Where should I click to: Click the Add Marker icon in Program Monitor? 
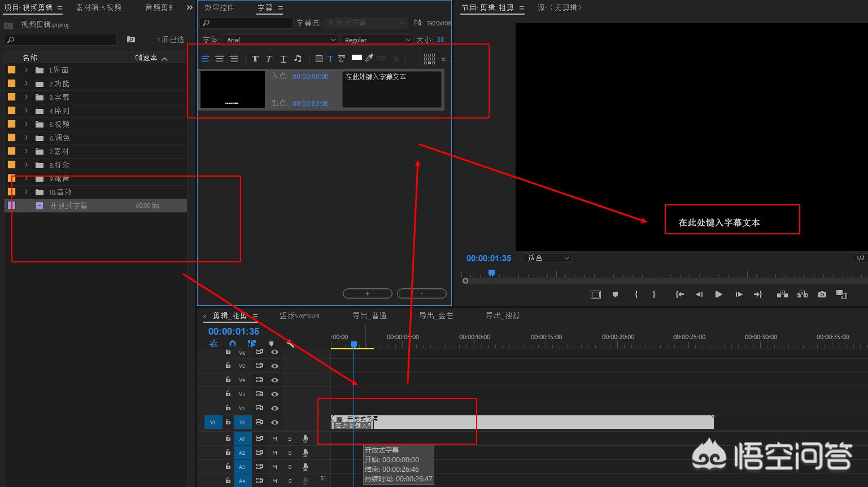[615, 295]
